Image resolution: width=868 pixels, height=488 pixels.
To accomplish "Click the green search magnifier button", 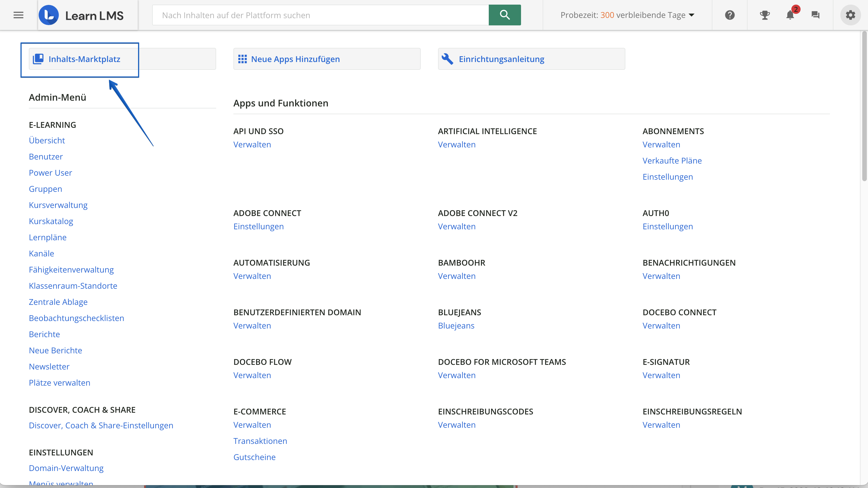I will pyautogui.click(x=504, y=15).
